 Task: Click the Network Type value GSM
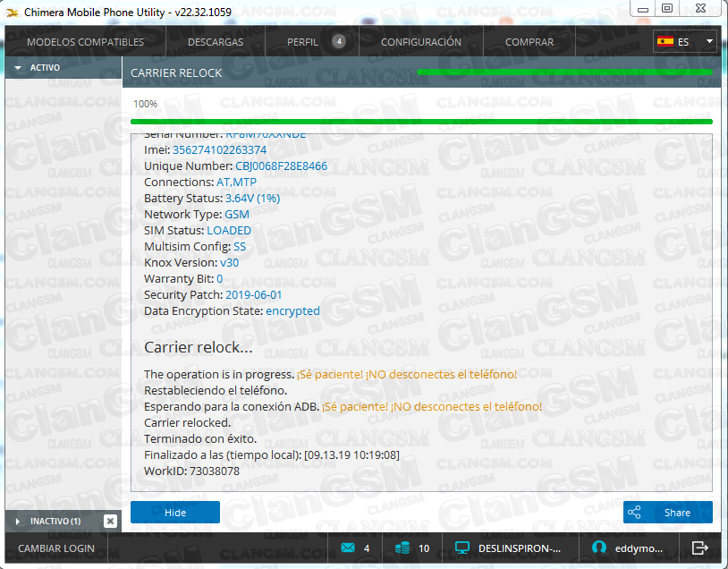(237, 214)
